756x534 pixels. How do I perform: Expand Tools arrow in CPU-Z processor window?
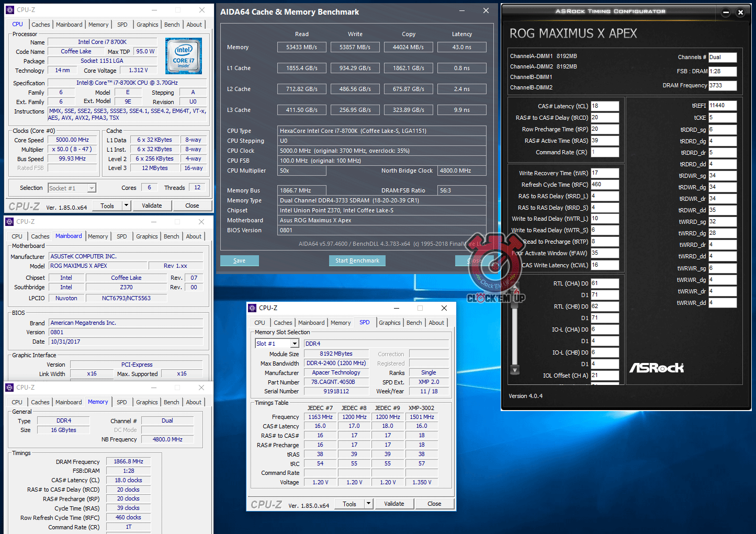tap(126, 206)
